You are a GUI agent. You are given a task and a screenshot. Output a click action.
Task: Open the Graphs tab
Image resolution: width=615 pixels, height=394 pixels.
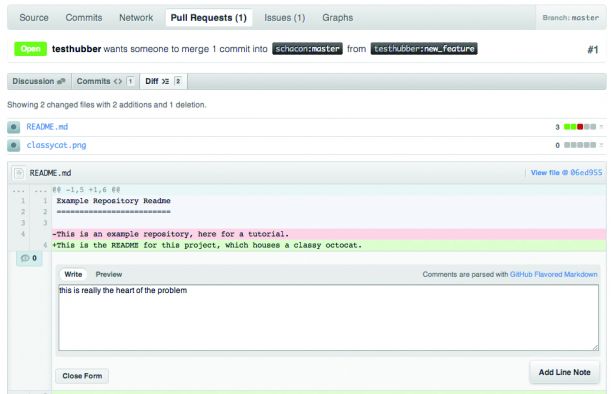(338, 18)
